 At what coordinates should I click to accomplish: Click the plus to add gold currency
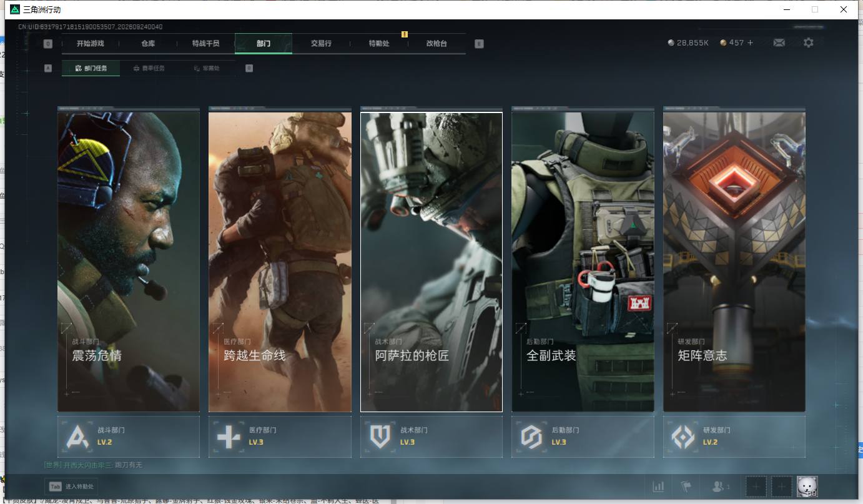[x=750, y=42]
